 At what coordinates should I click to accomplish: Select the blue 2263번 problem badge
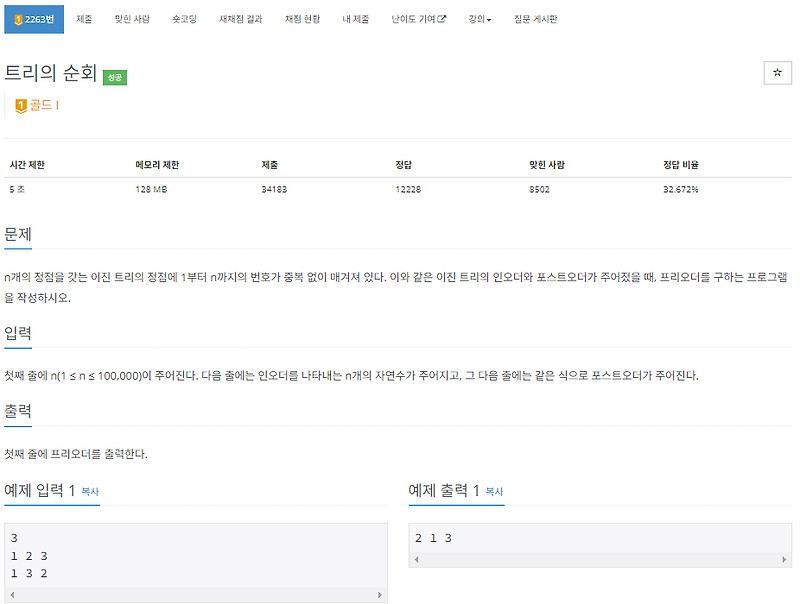33,18
